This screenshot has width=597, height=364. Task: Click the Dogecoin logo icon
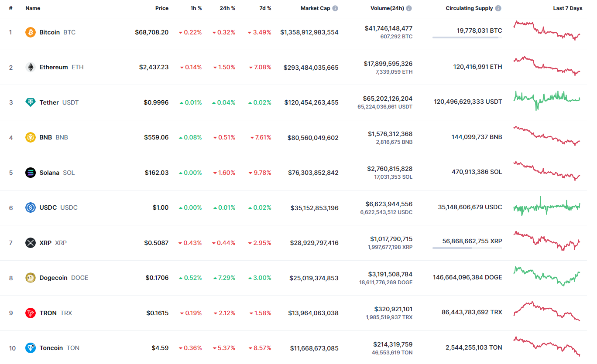coord(31,278)
